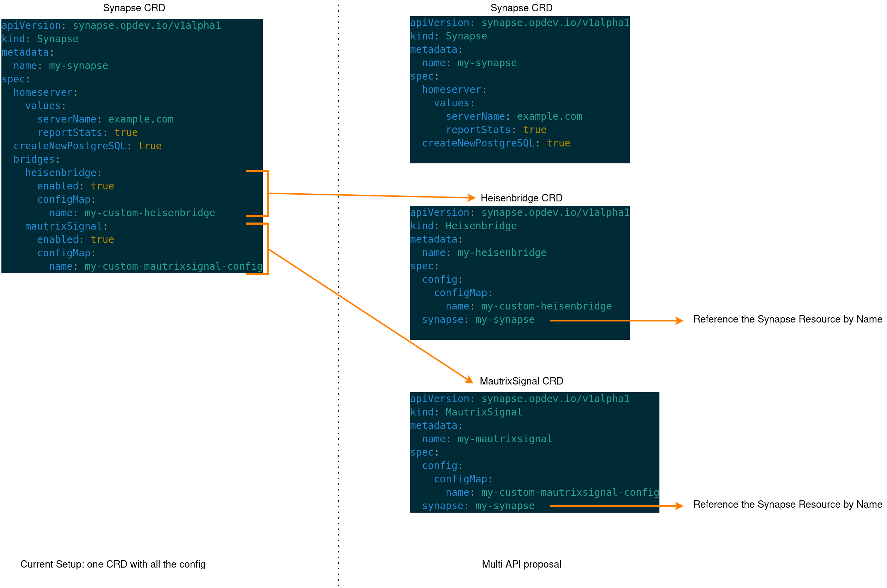Click 'synapse: my-synapse' in Heisenbridge block

point(478,320)
